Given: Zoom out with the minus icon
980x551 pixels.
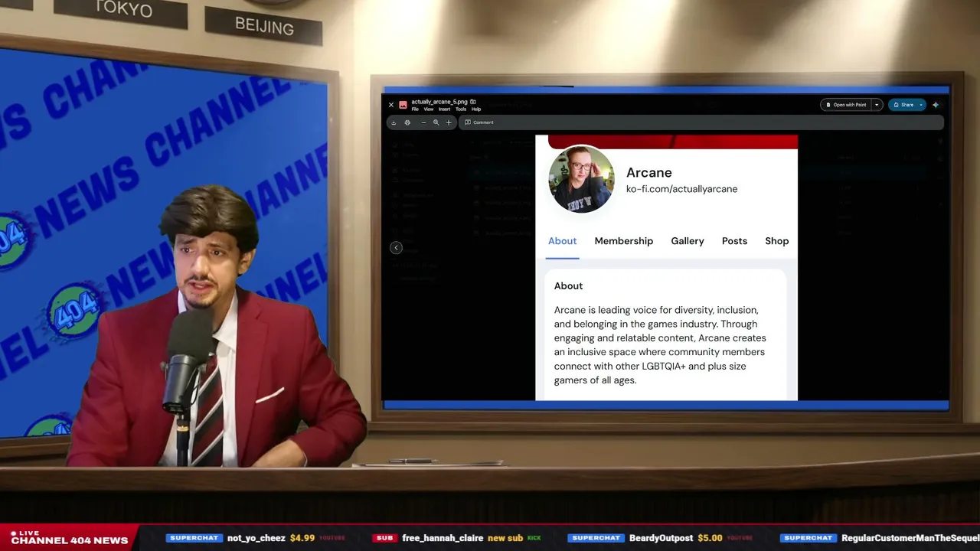Looking at the screenshot, I should [x=423, y=122].
